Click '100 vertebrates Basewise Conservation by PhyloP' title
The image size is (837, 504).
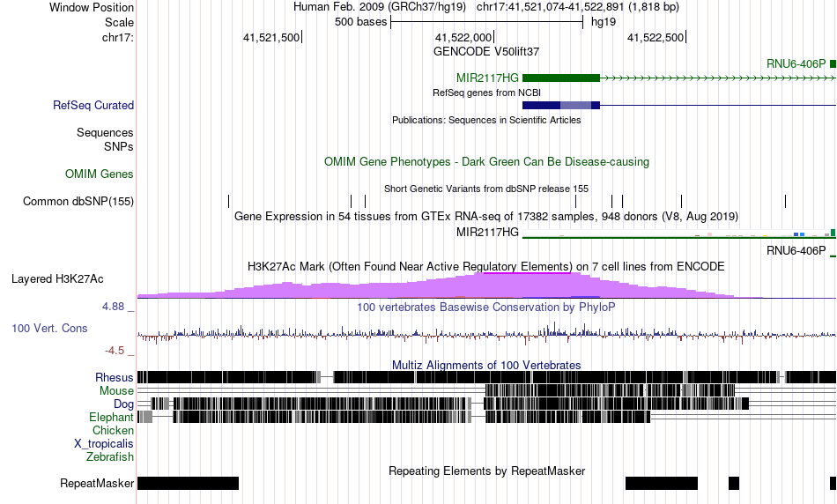click(486, 307)
